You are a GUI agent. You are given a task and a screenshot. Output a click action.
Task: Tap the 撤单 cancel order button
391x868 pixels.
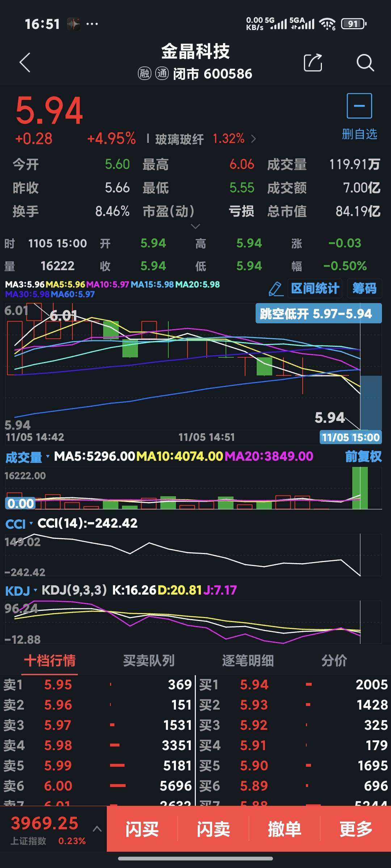coord(285,829)
